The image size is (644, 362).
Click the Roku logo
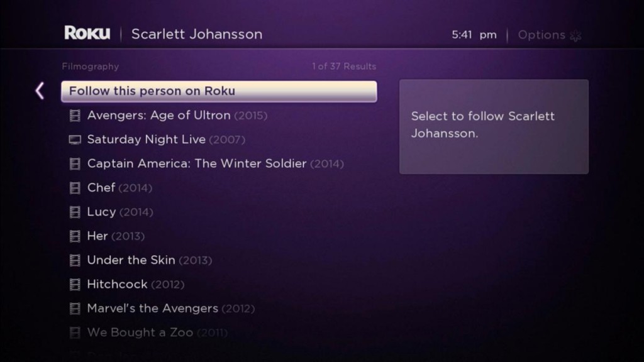pos(87,34)
